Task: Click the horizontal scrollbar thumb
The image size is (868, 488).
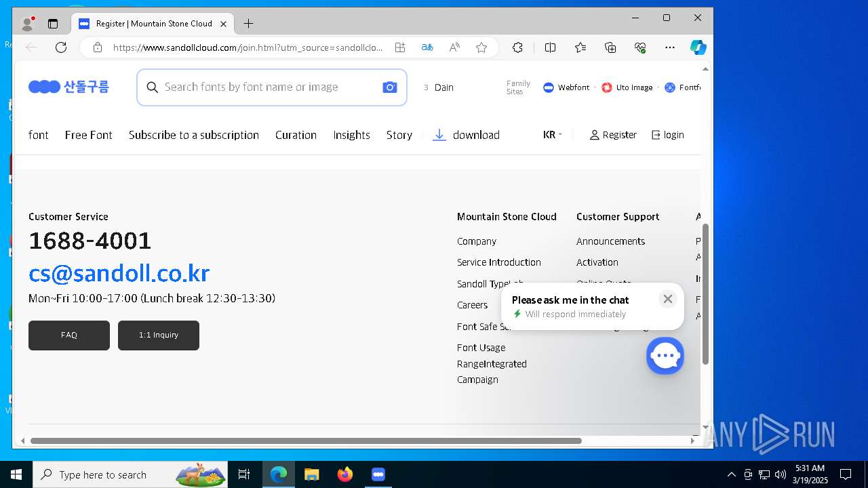Action: point(306,441)
